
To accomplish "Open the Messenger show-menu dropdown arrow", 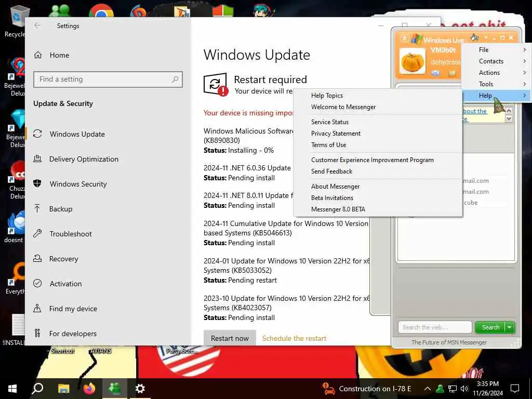I will tap(486, 37).
